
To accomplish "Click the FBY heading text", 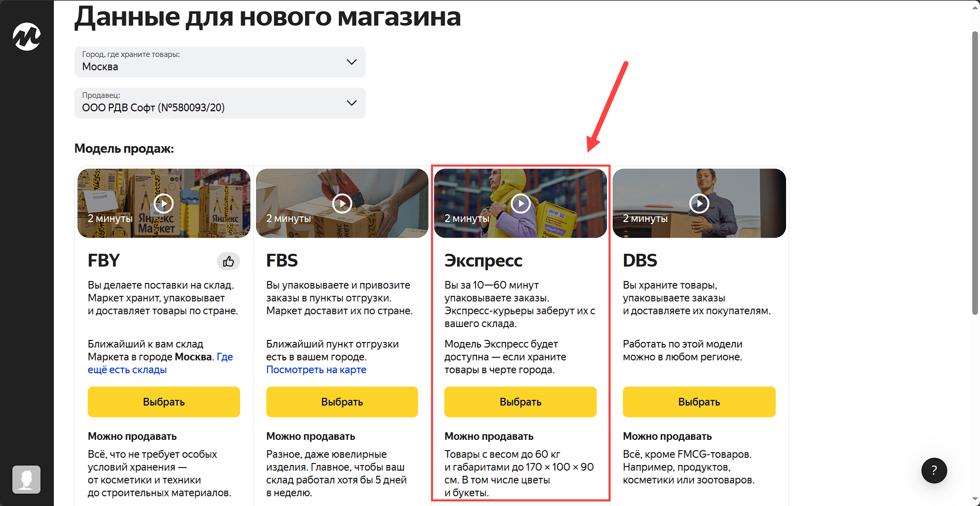I will [x=104, y=260].
